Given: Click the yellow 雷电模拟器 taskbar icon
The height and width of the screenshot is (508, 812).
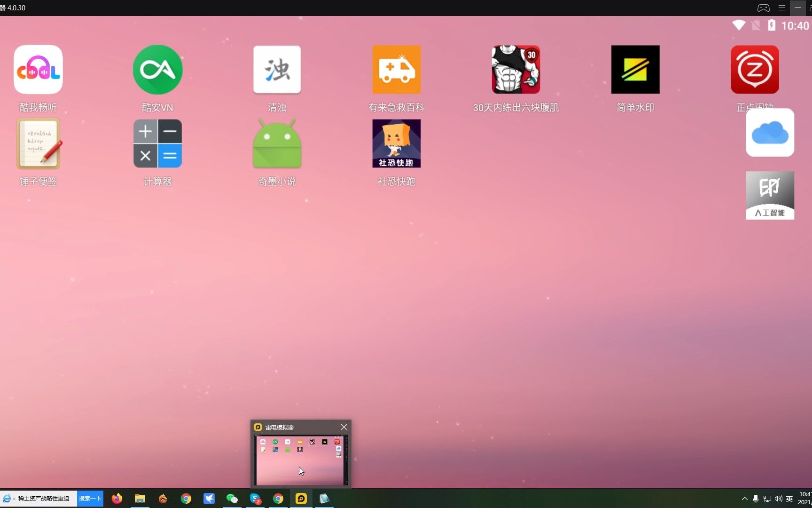Looking at the screenshot, I should pyautogui.click(x=301, y=499).
